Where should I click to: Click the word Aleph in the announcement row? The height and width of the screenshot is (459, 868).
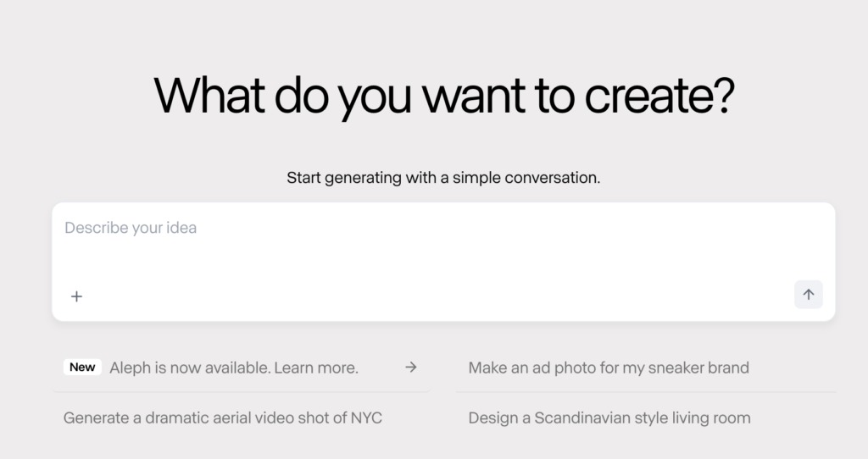point(129,368)
